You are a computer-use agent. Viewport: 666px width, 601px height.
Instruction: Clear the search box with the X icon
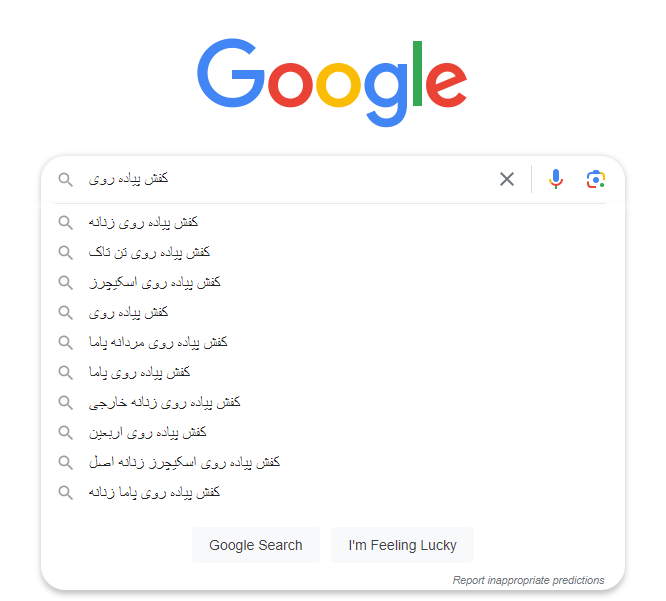[x=507, y=179]
